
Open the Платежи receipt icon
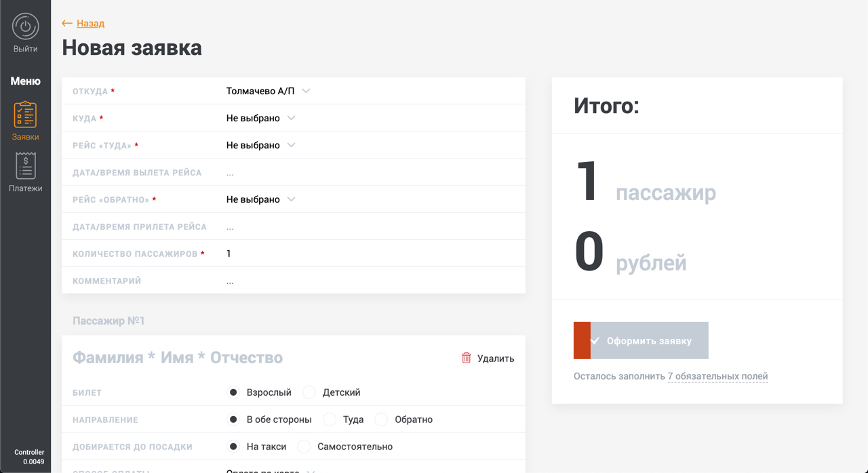(x=25, y=166)
